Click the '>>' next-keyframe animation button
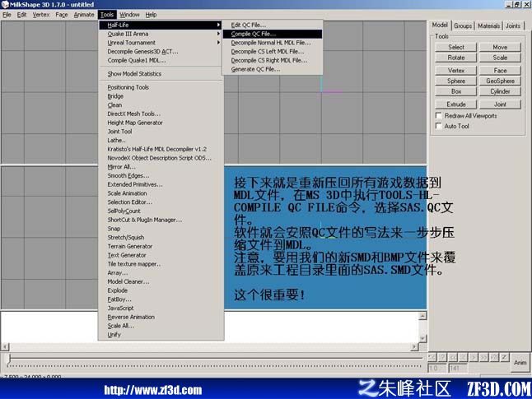 tap(483, 357)
